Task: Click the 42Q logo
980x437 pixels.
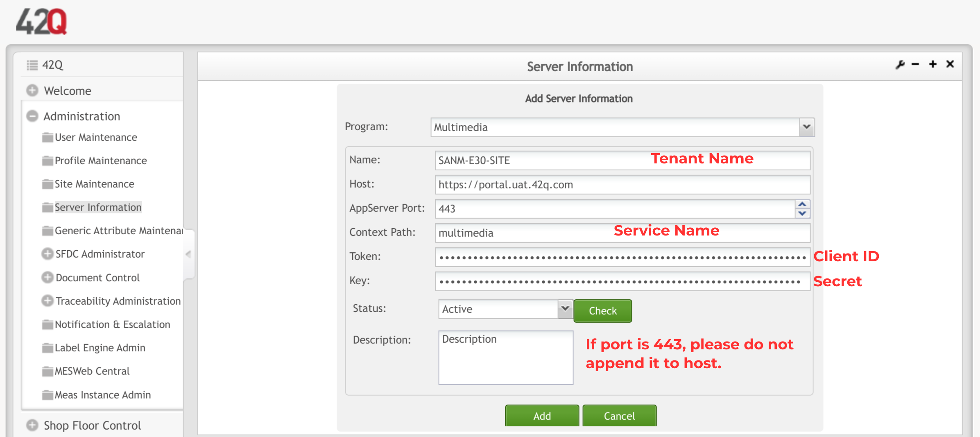Action: 41,22
